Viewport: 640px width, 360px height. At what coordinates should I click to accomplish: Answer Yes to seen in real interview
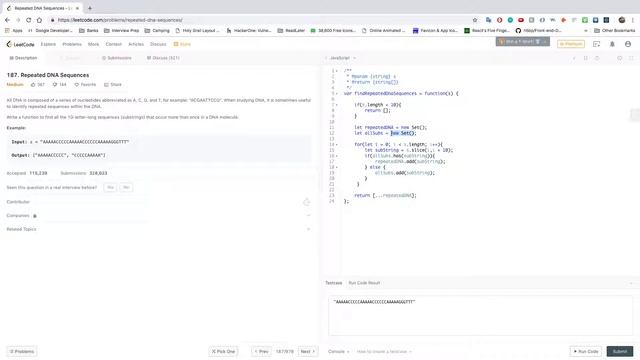click(110, 187)
